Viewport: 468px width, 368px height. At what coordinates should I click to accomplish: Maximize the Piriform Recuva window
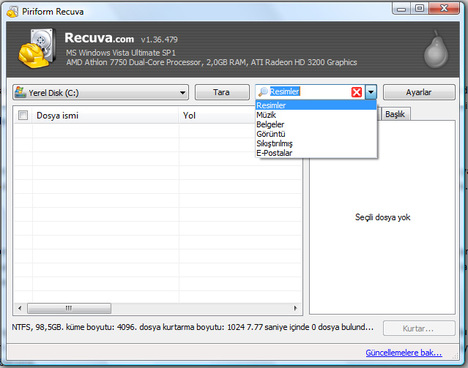click(420, 9)
